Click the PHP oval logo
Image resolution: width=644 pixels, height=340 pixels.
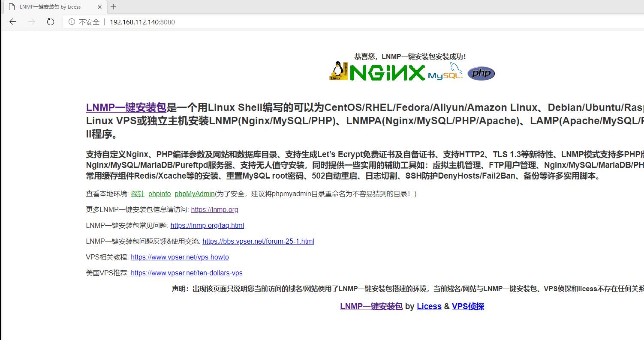pyautogui.click(x=481, y=73)
